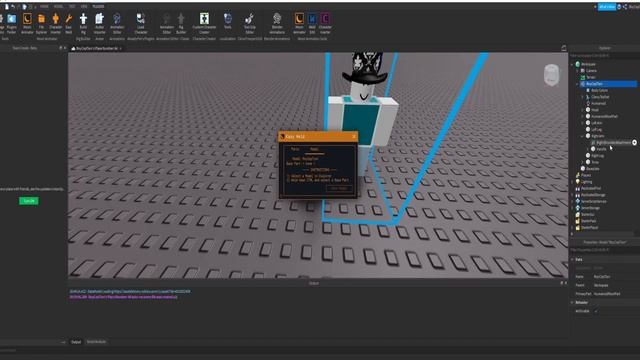640x360 pixels.
Task: Open the File Explorer plugin
Action: pos(41,24)
